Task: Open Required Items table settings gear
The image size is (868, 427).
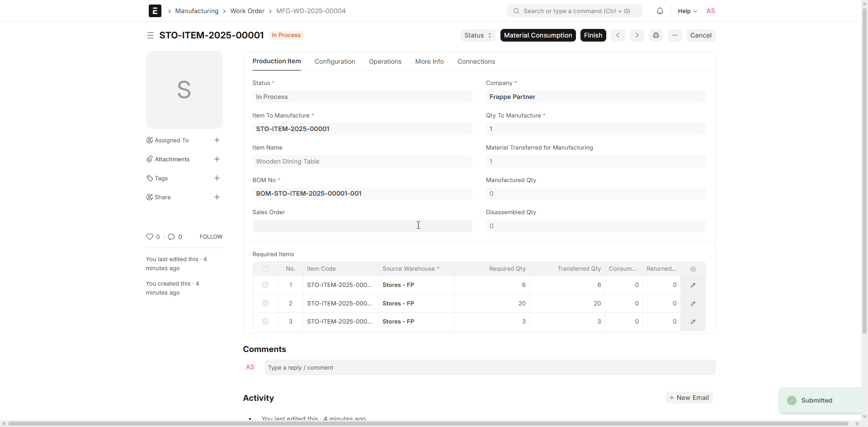Action: pos(693,269)
